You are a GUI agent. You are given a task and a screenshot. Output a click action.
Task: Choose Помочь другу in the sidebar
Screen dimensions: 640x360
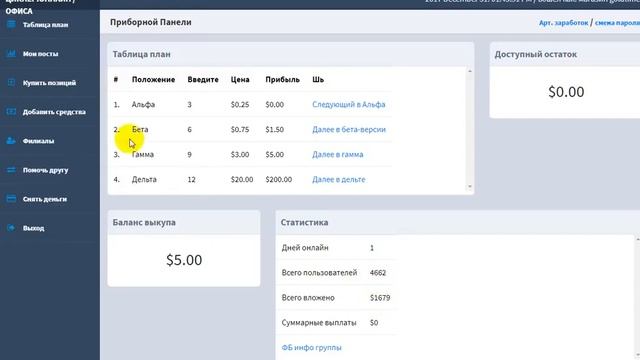[45, 170]
